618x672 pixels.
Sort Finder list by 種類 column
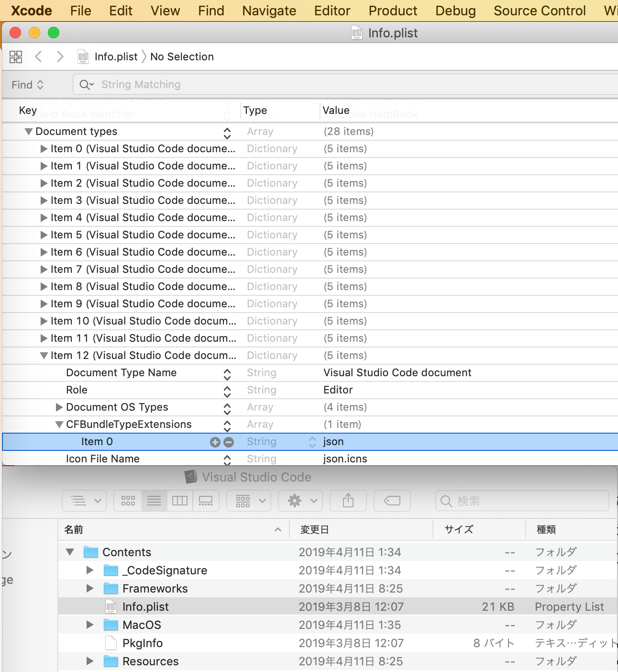572,530
